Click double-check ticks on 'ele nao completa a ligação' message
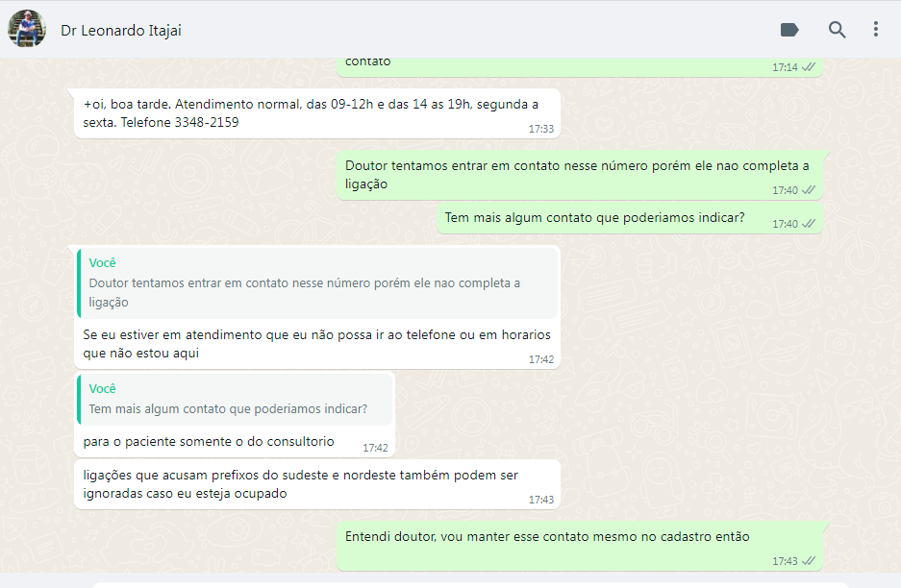The height and width of the screenshot is (588, 901). [x=809, y=190]
